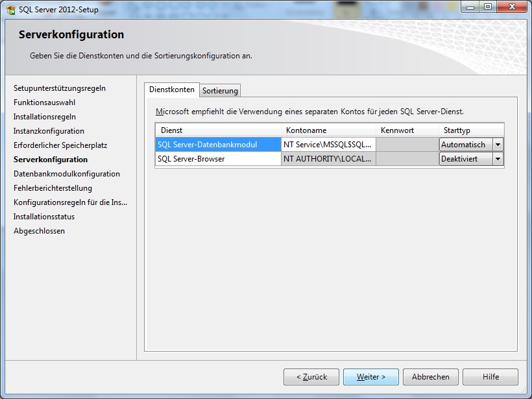Open the Hilfe button
532x399 pixels.
490,376
